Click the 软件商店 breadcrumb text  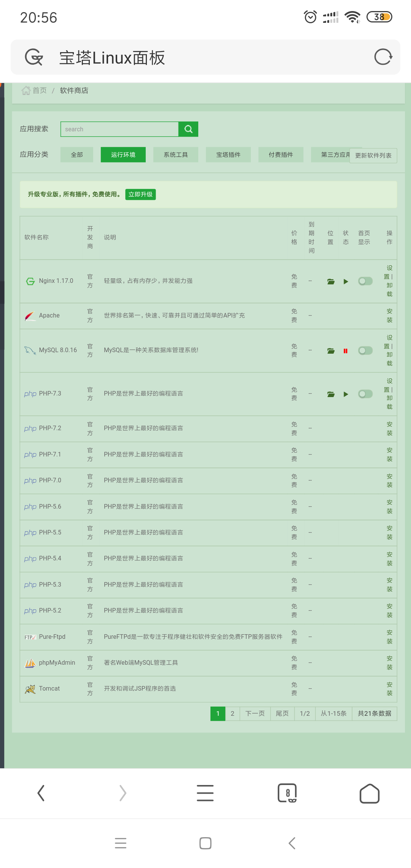coord(74,91)
